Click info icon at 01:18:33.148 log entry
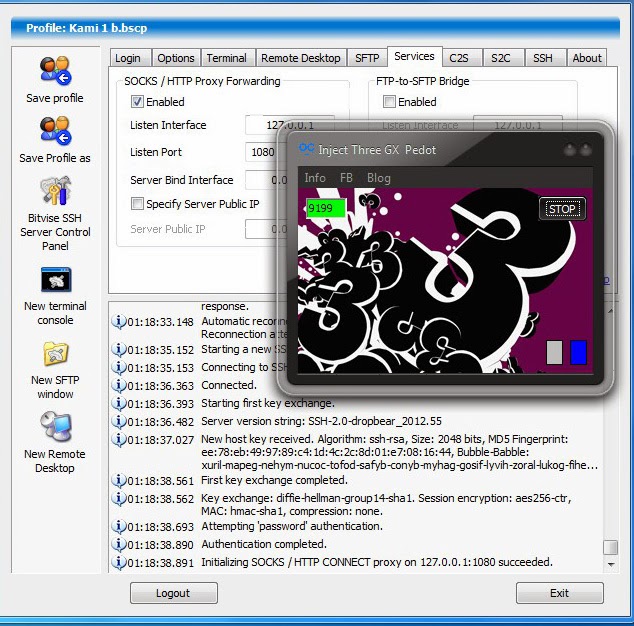 point(118,321)
